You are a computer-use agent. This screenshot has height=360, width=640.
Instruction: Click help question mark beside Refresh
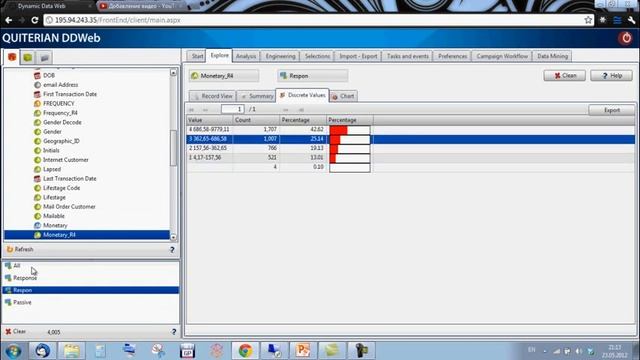point(172,249)
